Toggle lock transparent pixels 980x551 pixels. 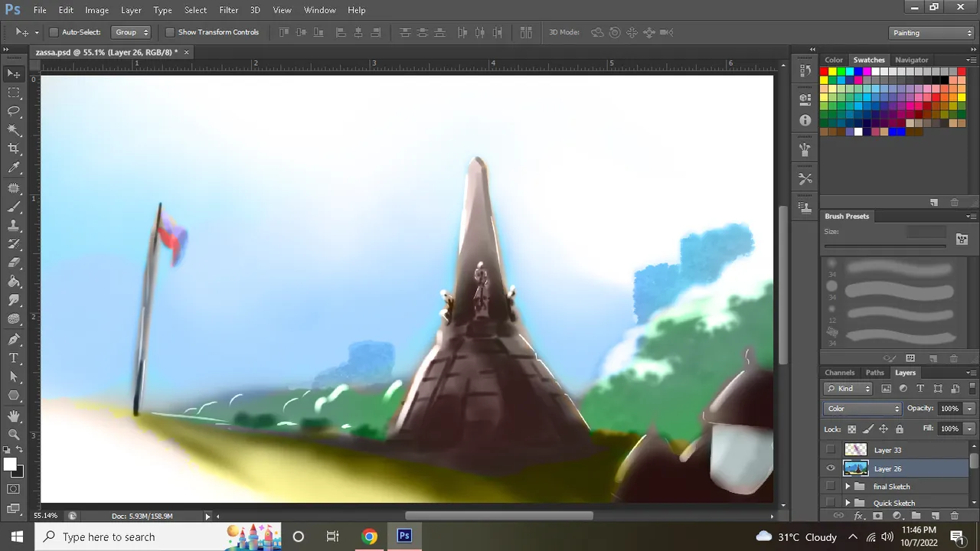click(x=851, y=429)
